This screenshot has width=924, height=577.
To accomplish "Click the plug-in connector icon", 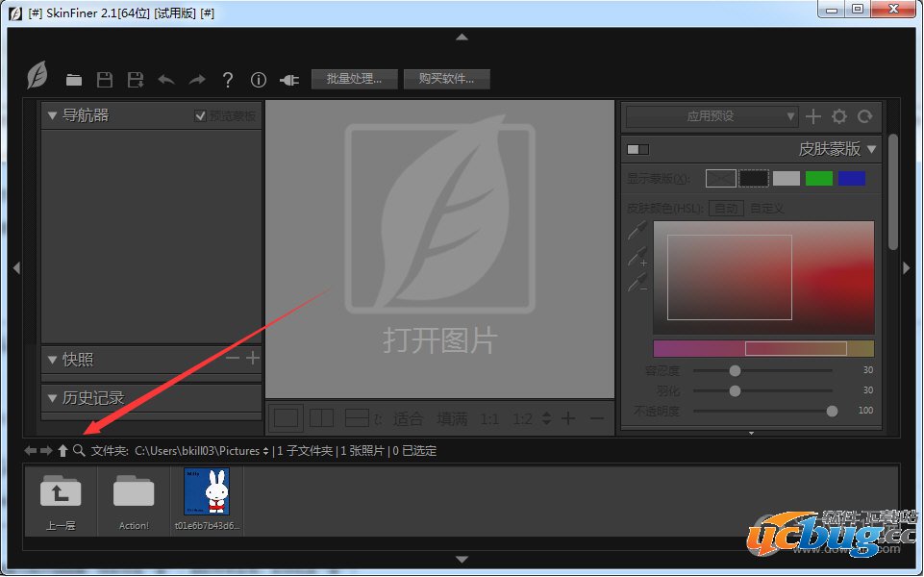I will [x=288, y=80].
